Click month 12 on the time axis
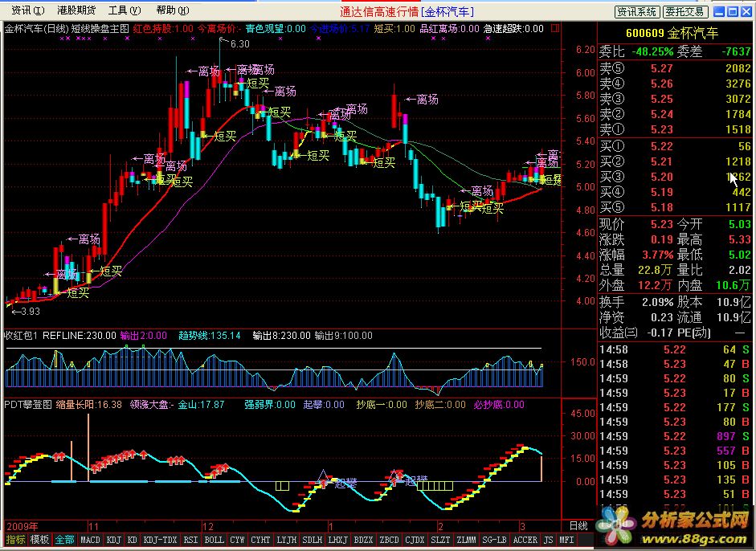 [x=208, y=526]
